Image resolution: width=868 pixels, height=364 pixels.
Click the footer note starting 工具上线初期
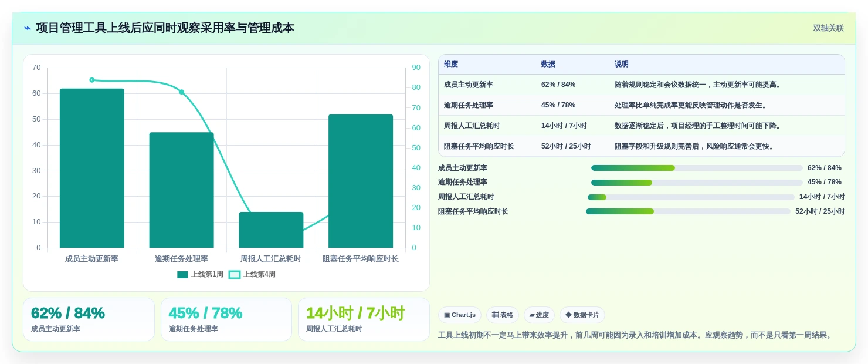[x=636, y=335]
